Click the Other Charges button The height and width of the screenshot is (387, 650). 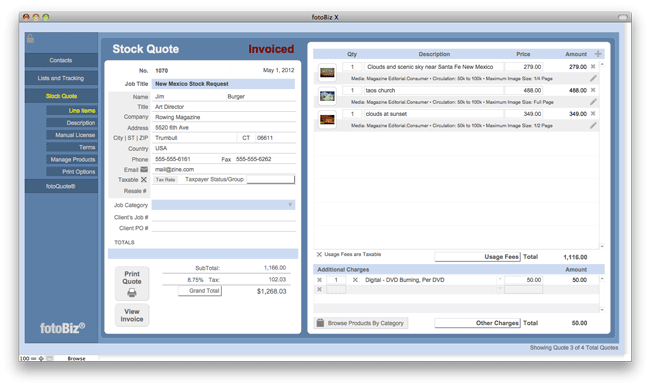pyautogui.click(x=477, y=323)
